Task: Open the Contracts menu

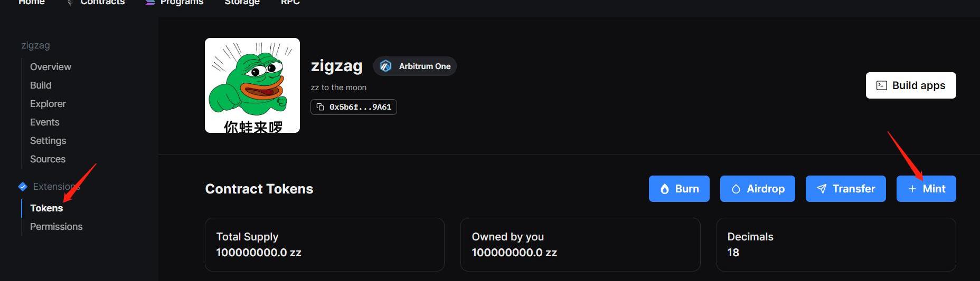Action: click(x=102, y=3)
